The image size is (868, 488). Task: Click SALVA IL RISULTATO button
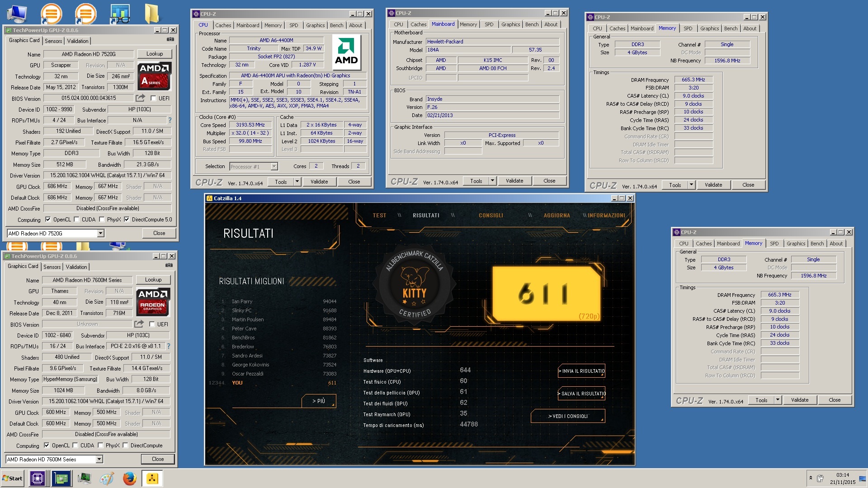[x=581, y=394]
